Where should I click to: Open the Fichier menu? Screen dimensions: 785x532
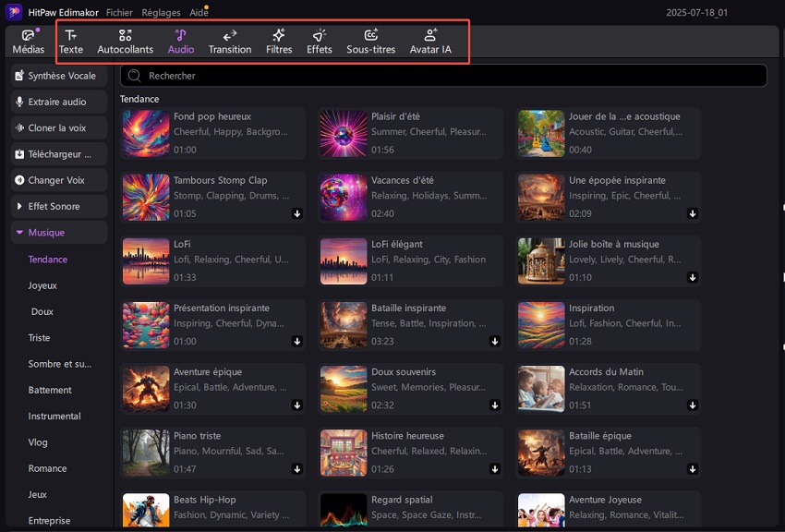(119, 13)
